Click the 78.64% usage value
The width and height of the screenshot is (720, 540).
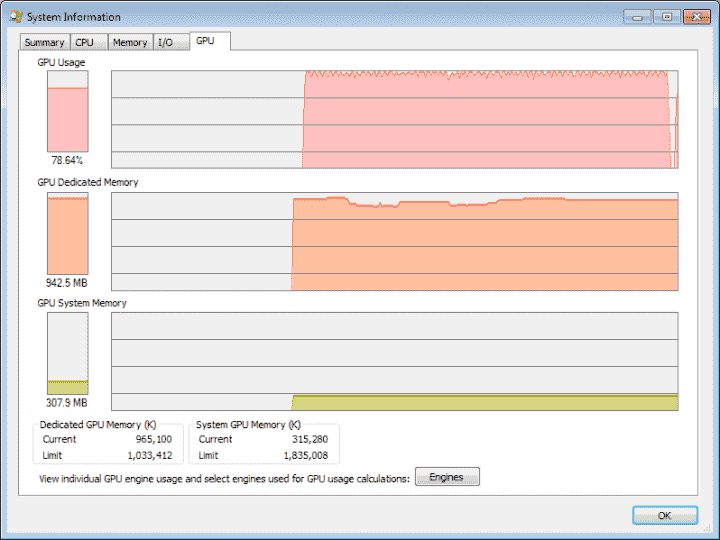[x=67, y=160]
